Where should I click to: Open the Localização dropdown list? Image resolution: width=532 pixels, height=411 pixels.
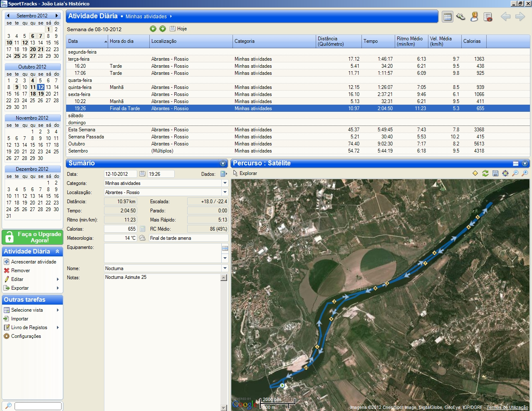[x=225, y=192]
